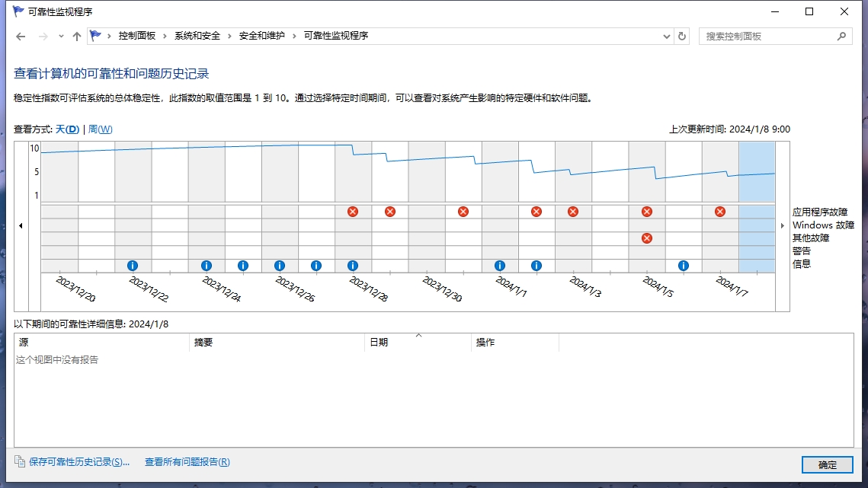The image size is (868, 488).
Task: Click the application failure icon on 2023/12/28
Action: [x=353, y=212]
